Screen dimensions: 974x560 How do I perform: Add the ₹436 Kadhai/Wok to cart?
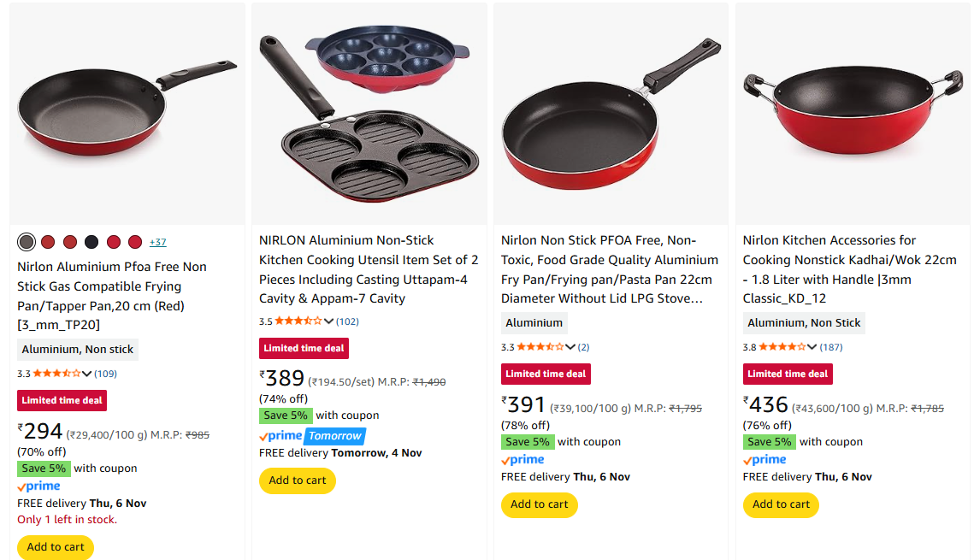pos(781,504)
